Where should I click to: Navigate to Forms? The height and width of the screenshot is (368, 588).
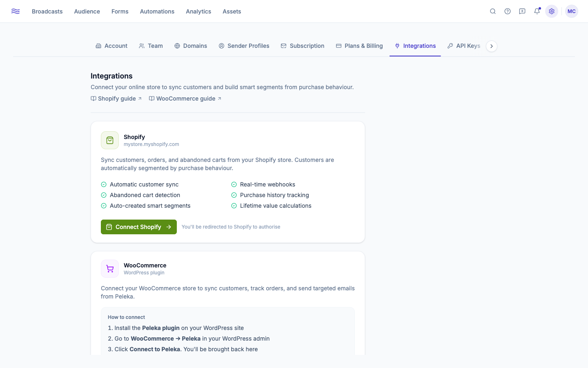pyautogui.click(x=120, y=11)
